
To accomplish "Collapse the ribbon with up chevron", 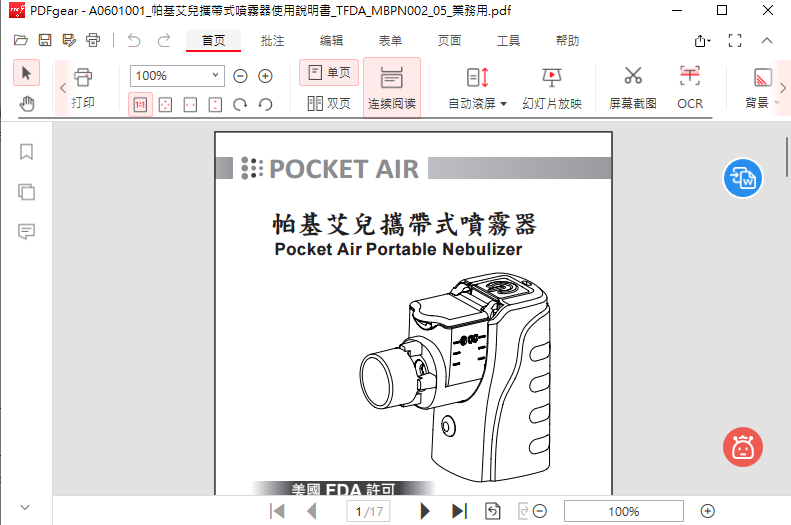I will (x=767, y=40).
